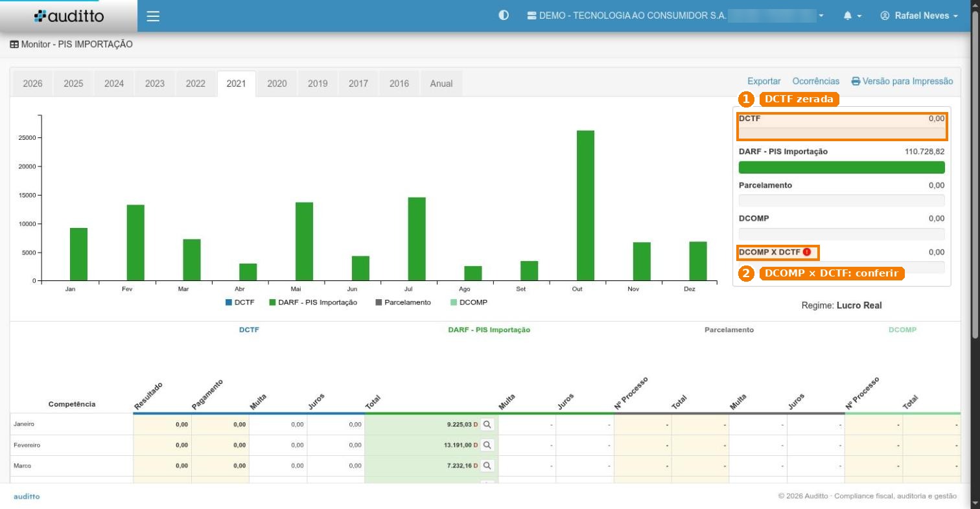980x509 pixels.
Task: Click the Fevereiro competência row label
Action: point(27,446)
